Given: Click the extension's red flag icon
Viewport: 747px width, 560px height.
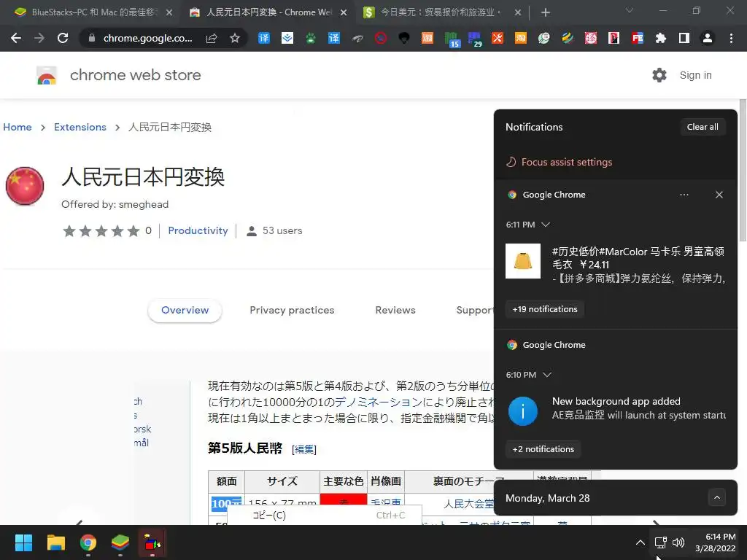Looking at the screenshot, I should click(25, 186).
